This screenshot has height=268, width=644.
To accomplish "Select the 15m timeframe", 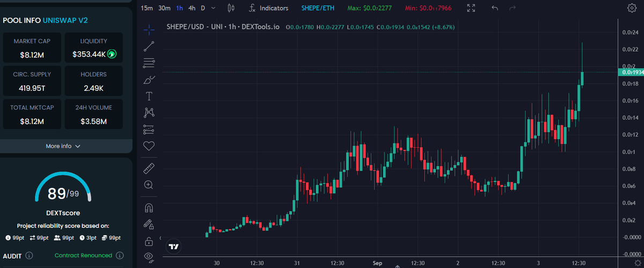I will coord(147,8).
